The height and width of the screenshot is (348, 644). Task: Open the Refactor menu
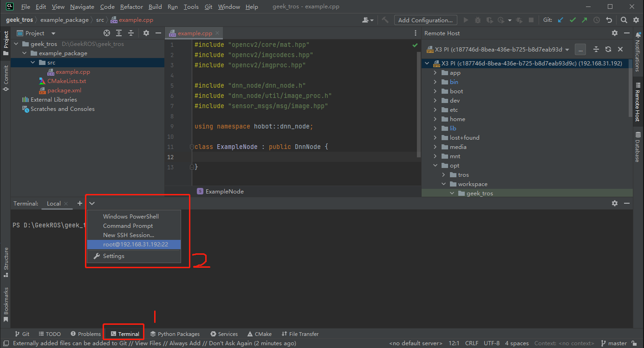click(x=131, y=7)
